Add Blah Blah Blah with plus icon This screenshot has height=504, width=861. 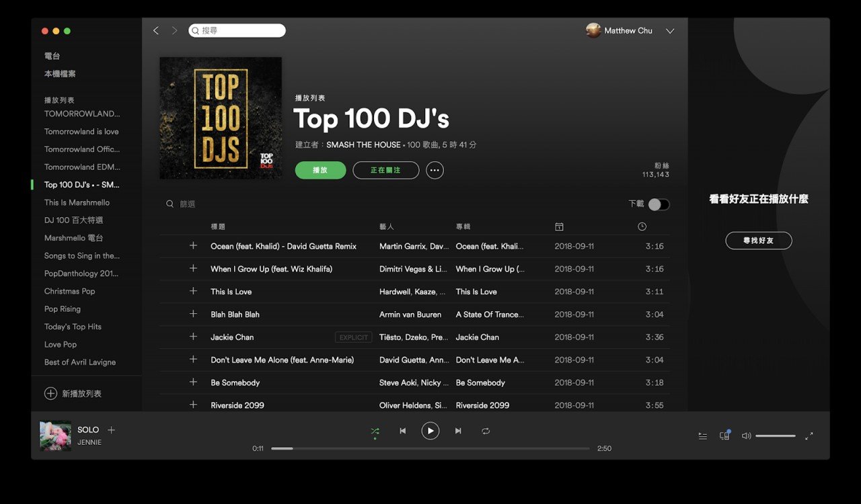click(x=193, y=314)
